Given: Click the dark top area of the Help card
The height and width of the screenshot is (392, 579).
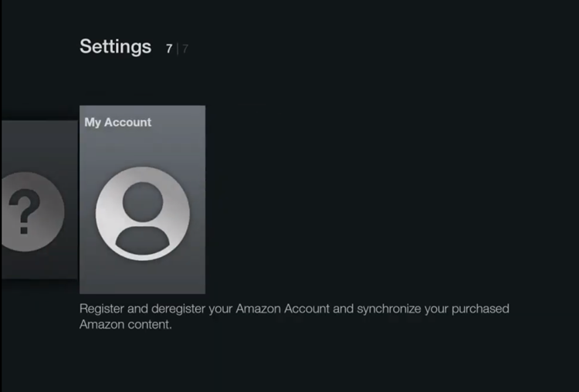Looking at the screenshot, I should 39,144.
